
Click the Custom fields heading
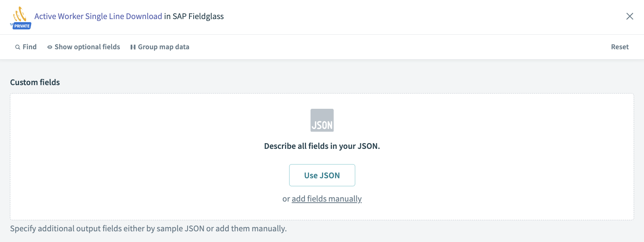[x=35, y=82]
